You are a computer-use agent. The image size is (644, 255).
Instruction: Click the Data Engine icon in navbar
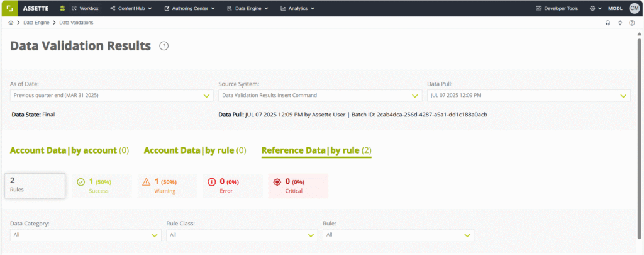coord(230,8)
